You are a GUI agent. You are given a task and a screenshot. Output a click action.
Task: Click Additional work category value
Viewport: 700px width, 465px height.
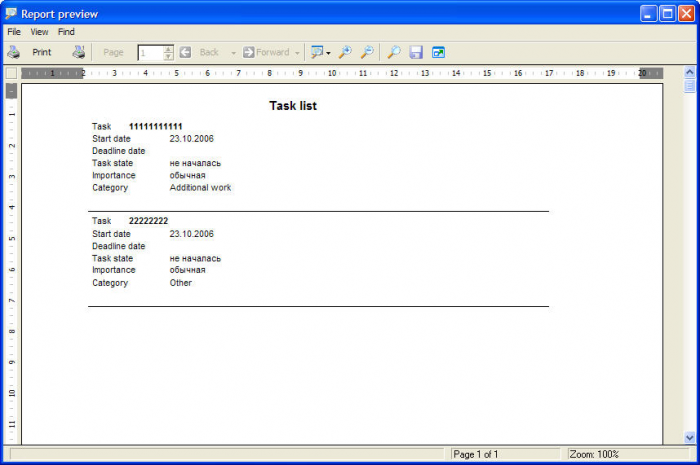click(200, 187)
